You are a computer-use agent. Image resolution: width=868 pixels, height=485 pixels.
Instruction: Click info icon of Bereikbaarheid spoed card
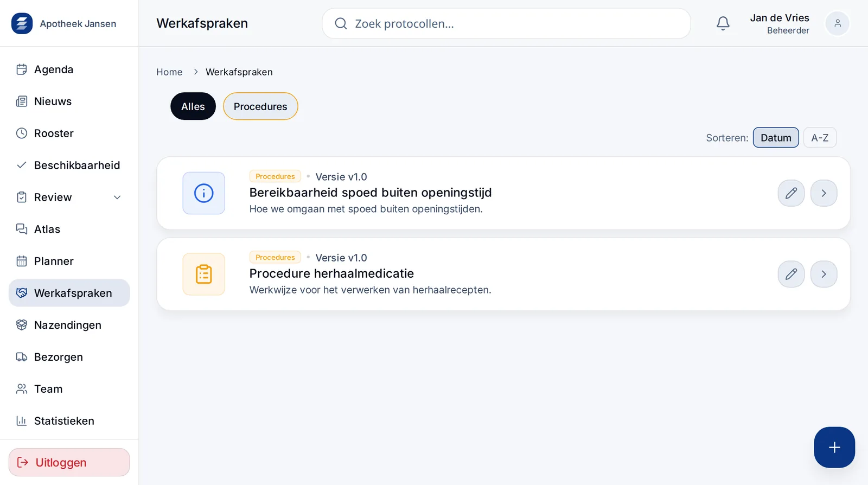[x=204, y=193]
